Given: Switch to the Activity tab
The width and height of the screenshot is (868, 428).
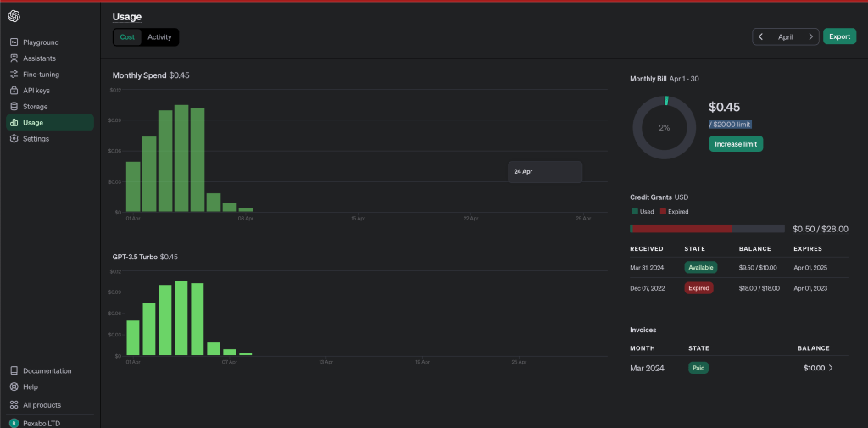Looking at the screenshot, I should pyautogui.click(x=159, y=37).
